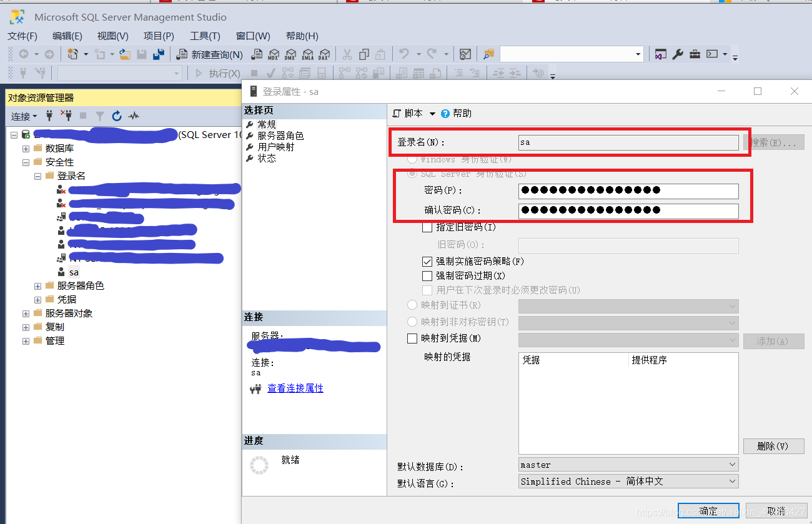Open a new XMLA query
Screen dimensions: 812x524
tap(307, 54)
